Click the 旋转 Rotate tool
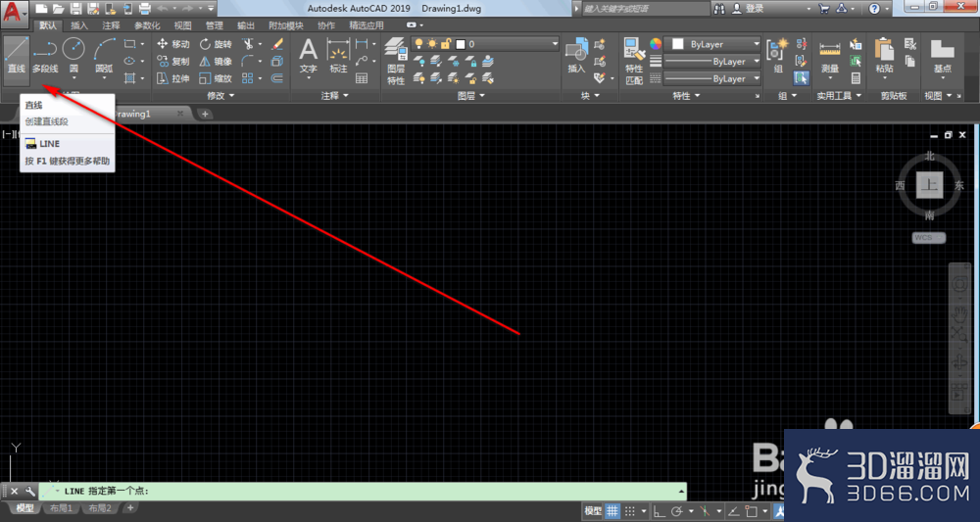 (216, 44)
